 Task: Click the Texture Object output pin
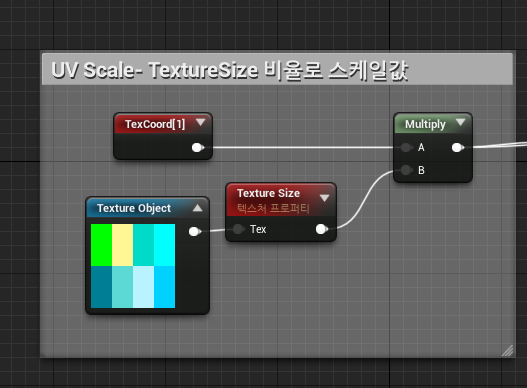click(195, 231)
